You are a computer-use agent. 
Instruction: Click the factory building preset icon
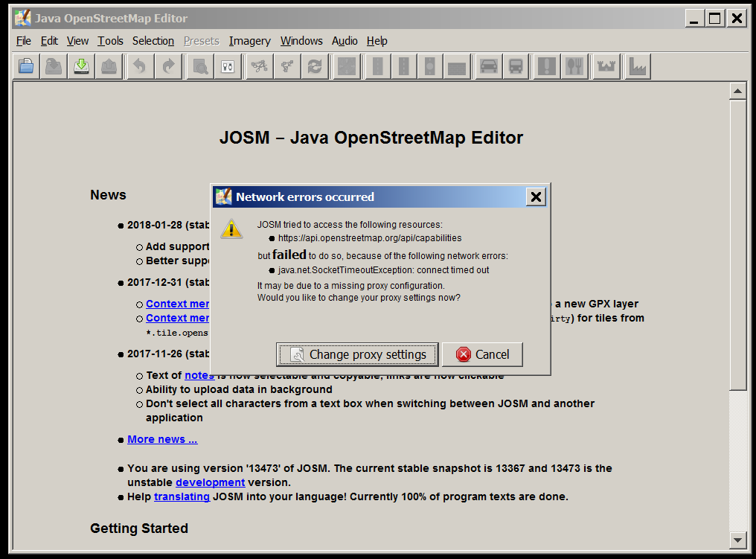click(638, 67)
